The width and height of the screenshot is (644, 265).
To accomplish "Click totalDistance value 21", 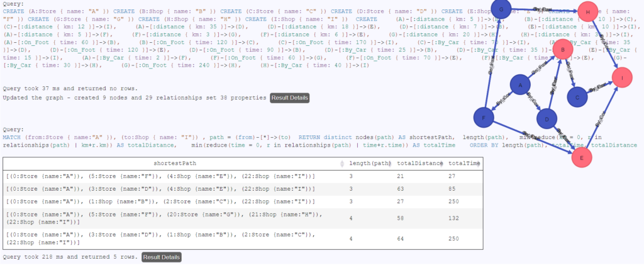I will pos(399,176).
